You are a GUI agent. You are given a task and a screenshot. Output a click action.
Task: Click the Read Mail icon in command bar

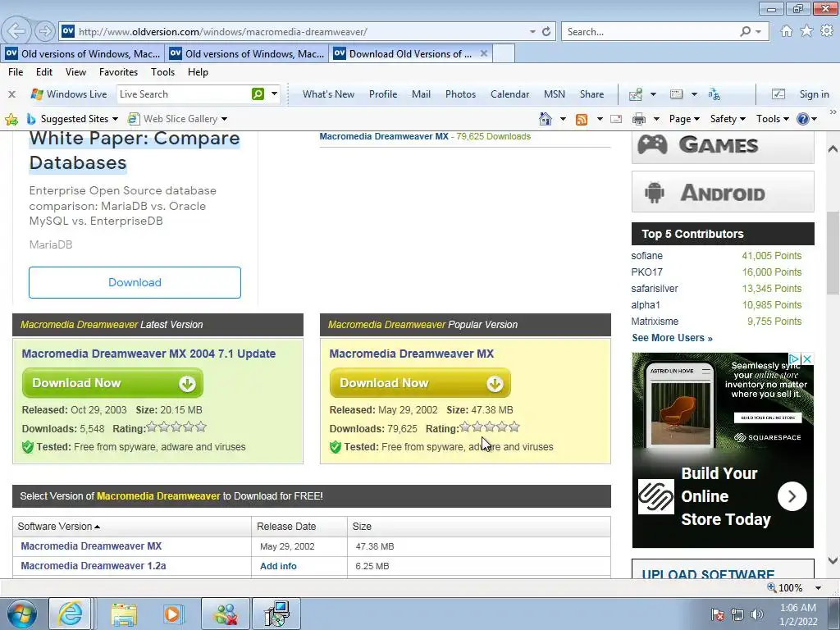616,119
